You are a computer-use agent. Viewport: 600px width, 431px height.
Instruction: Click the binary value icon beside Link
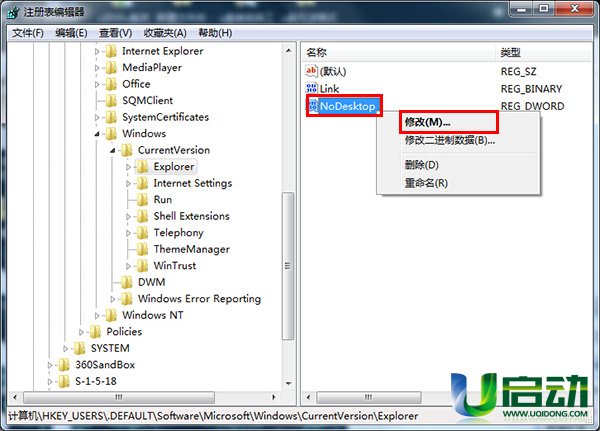point(311,88)
